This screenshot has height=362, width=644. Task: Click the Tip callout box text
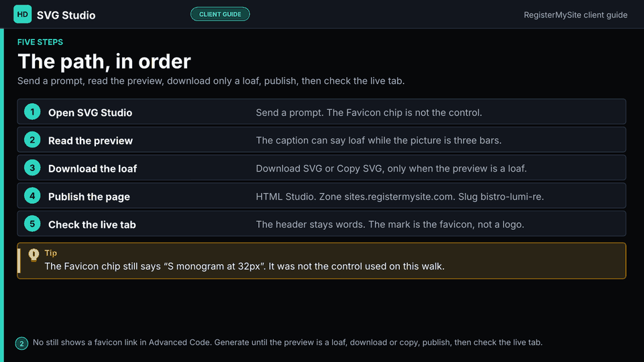(244, 266)
